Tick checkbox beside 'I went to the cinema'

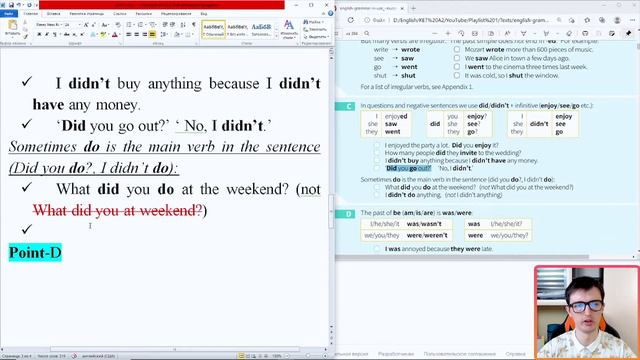(x=456, y=67)
